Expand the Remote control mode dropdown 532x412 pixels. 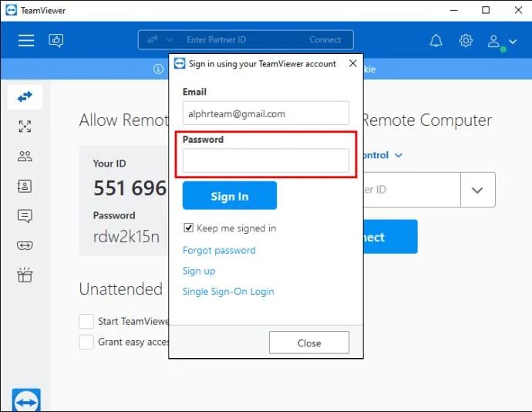tap(399, 155)
